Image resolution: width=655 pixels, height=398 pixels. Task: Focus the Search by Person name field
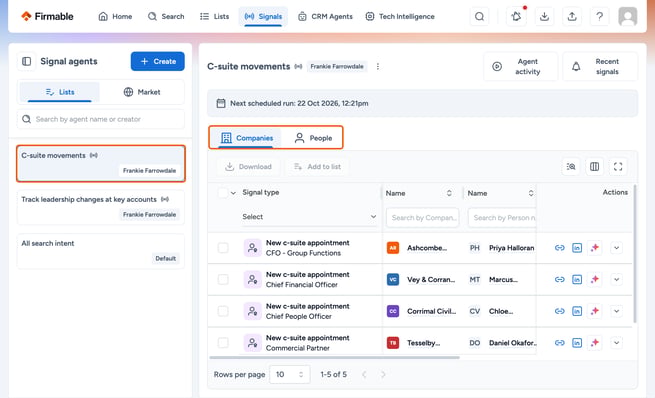503,218
